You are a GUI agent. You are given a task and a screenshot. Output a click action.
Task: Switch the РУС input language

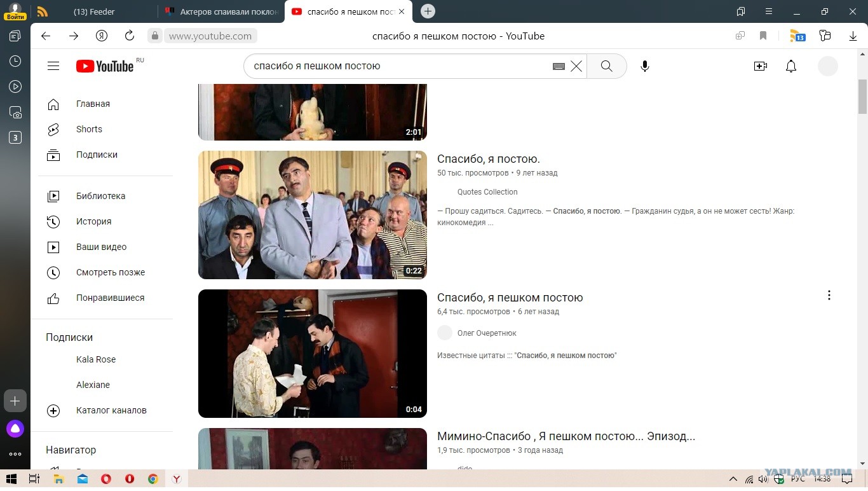(797, 479)
